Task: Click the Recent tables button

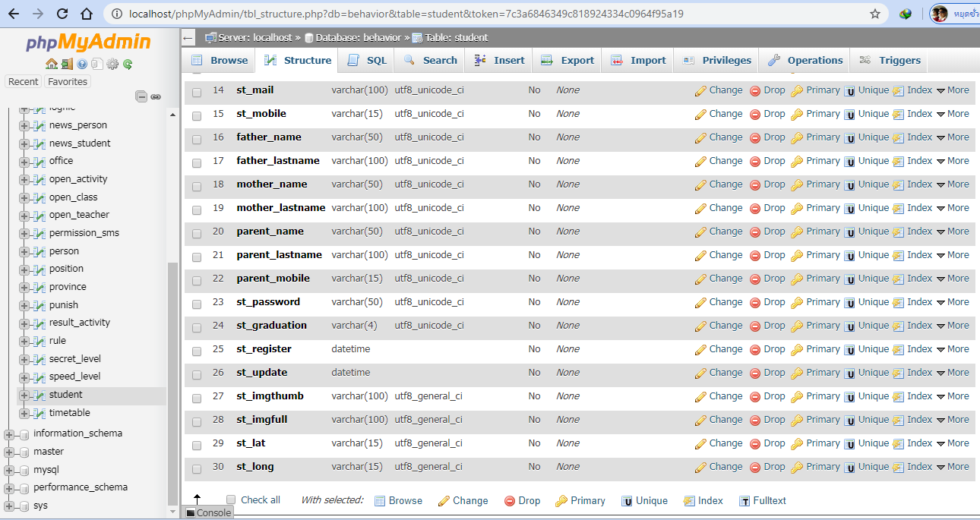Action: point(23,81)
